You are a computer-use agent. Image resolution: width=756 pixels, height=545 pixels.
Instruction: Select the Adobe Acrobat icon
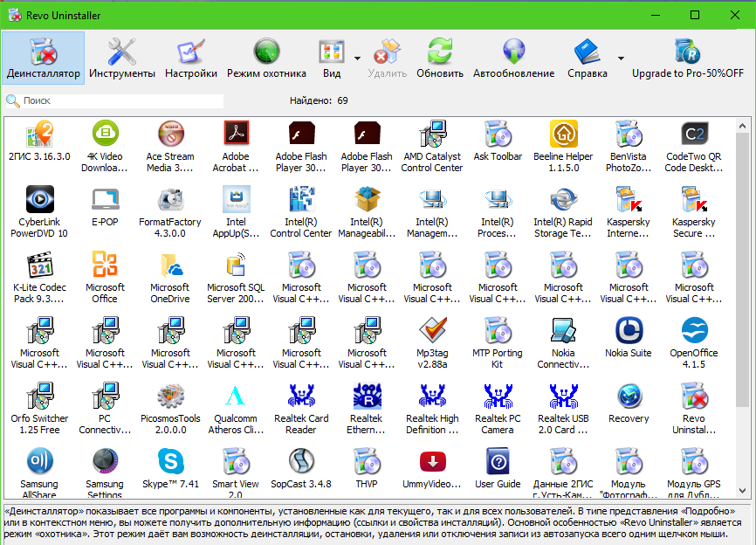(x=237, y=134)
